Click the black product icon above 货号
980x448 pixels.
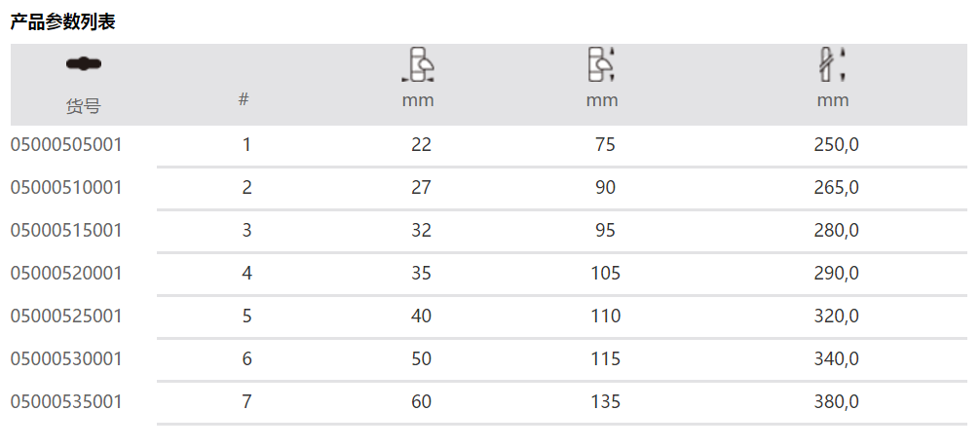(x=83, y=64)
